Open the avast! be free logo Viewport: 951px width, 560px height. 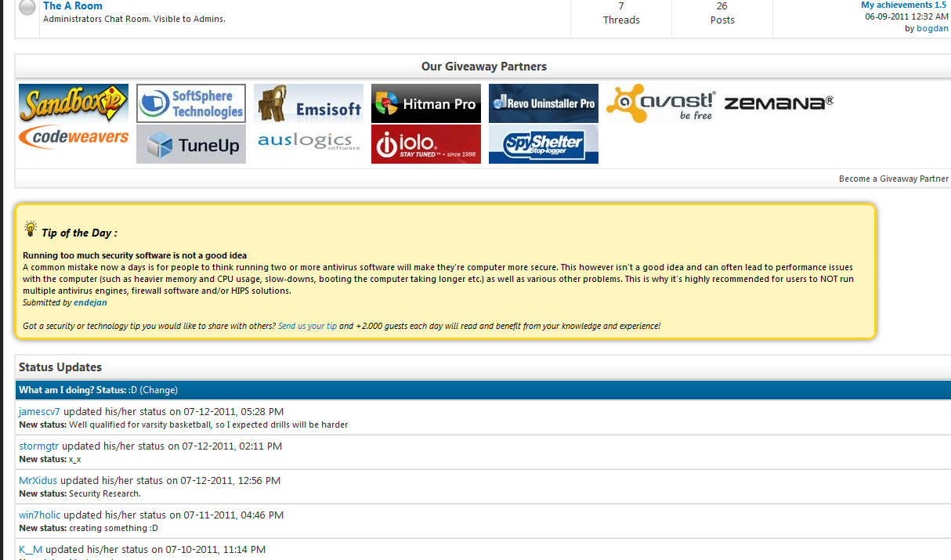pos(661,103)
